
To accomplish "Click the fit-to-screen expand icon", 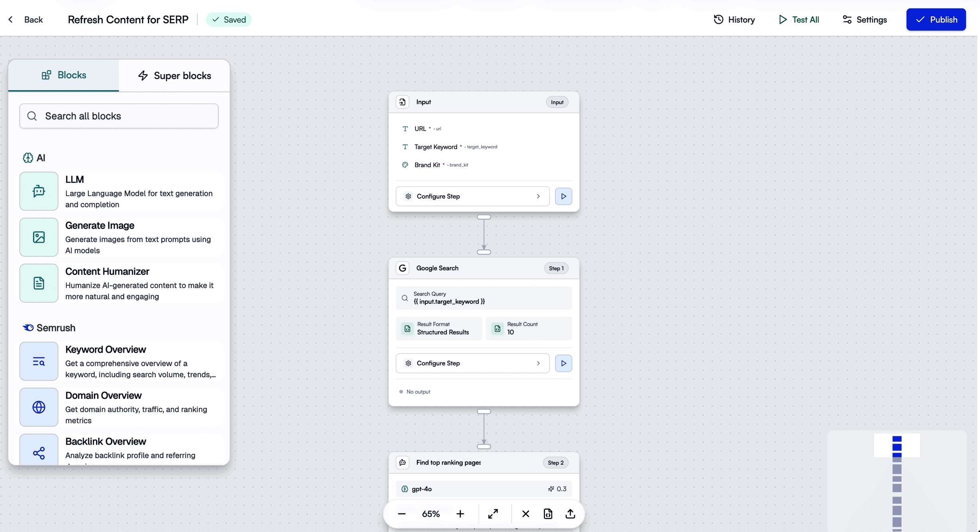I will tap(493, 514).
